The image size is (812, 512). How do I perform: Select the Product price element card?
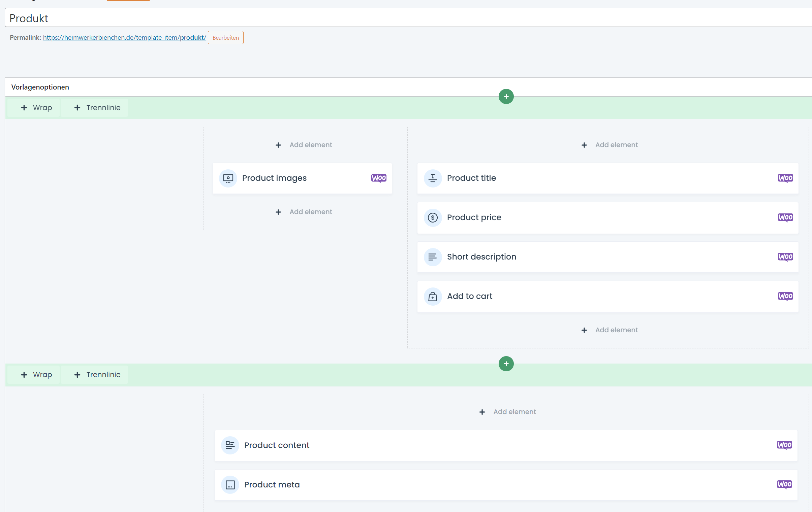click(x=607, y=217)
